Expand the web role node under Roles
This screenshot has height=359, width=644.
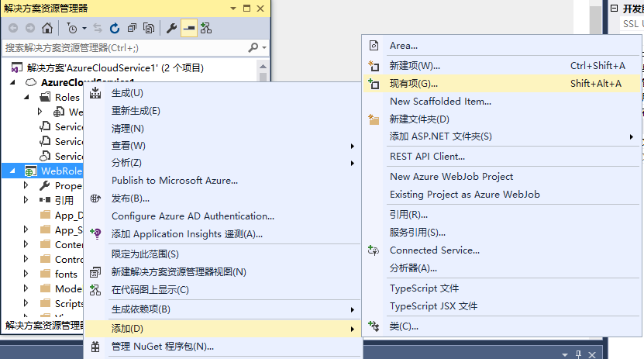(x=40, y=112)
